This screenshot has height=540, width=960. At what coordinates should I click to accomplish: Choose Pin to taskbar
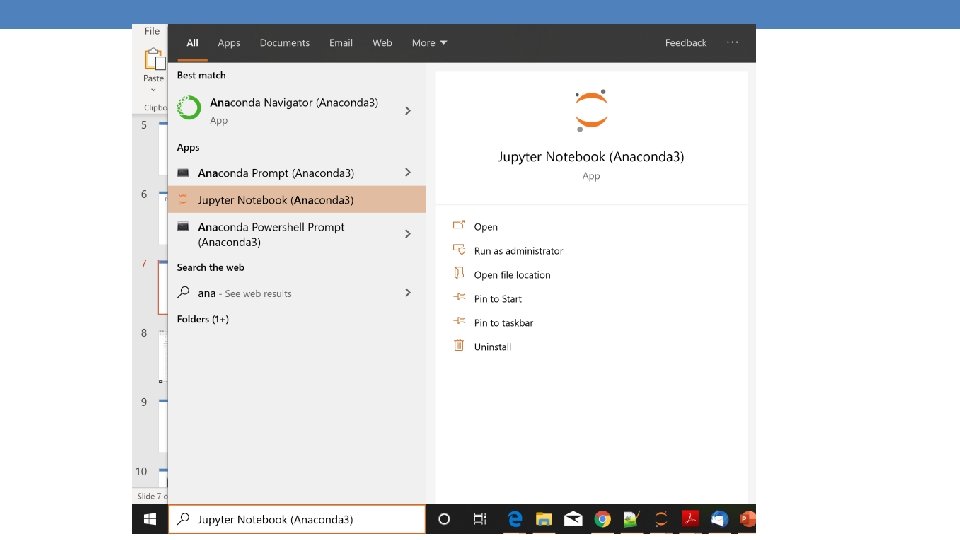pyautogui.click(x=503, y=323)
